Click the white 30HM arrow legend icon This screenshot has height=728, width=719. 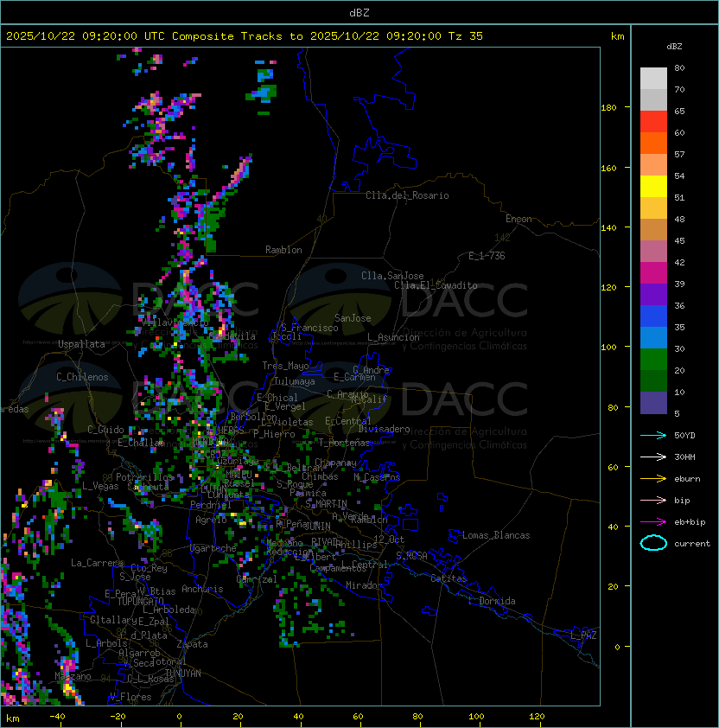coord(653,457)
